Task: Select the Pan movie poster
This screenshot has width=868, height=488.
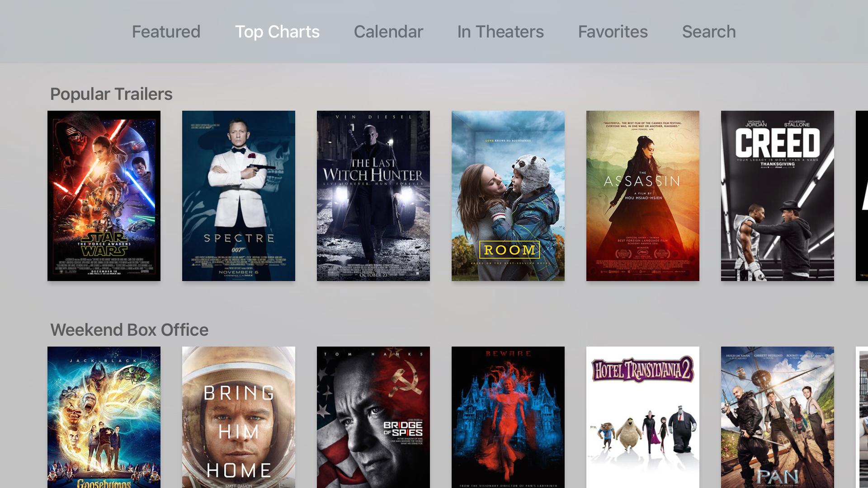Action: point(778,417)
